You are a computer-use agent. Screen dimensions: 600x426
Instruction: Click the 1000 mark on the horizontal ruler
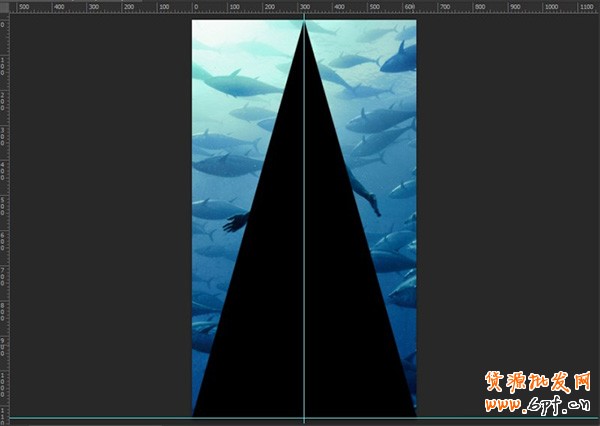point(549,7)
